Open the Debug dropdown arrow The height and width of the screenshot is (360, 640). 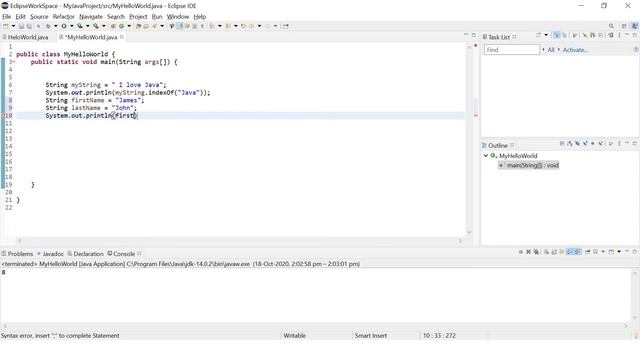[x=56, y=26]
